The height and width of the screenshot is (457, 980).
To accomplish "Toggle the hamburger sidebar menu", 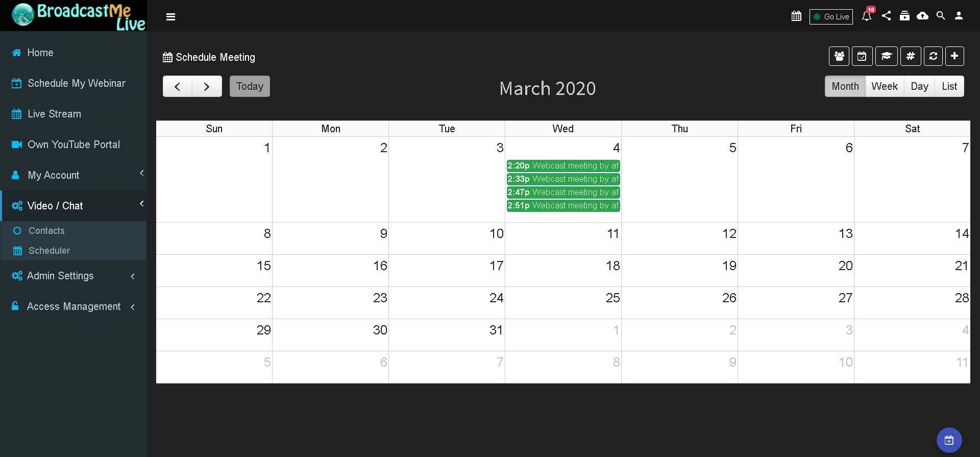I will coord(171,17).
